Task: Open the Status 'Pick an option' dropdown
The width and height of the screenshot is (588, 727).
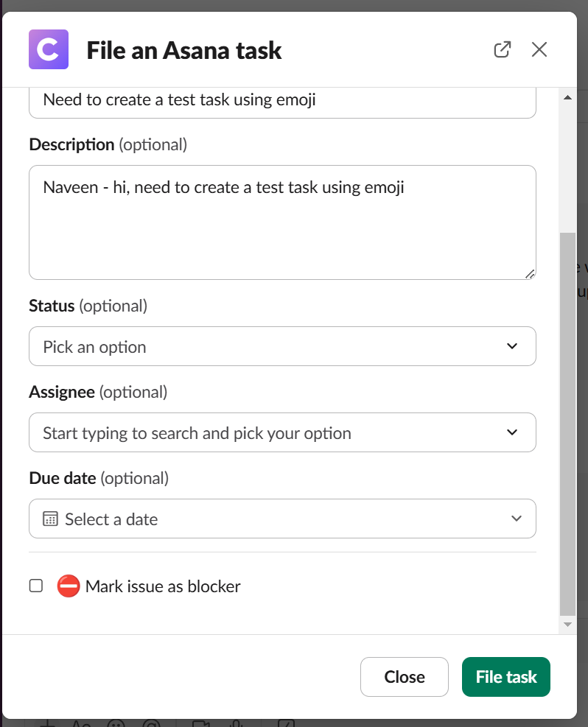Action: (x=282, y=347)
